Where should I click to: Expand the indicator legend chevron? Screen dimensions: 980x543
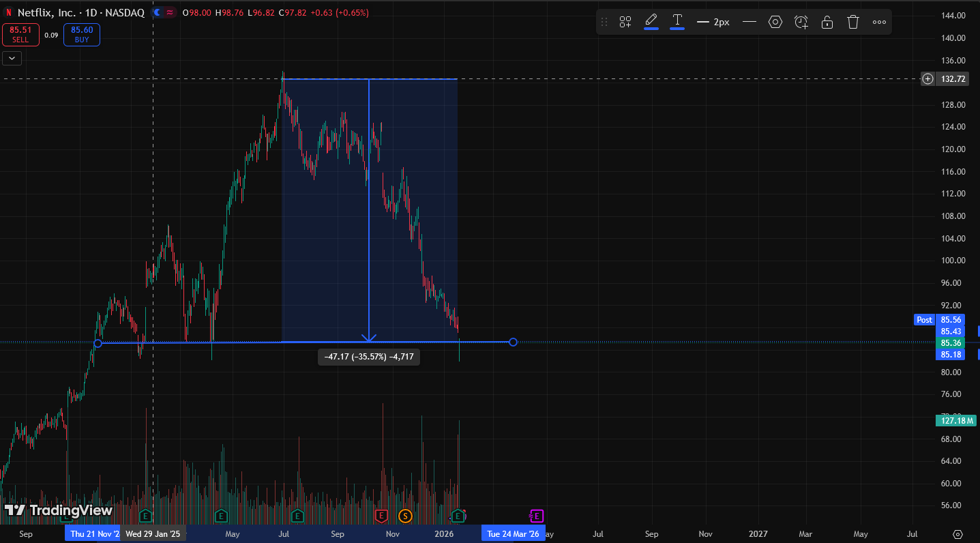click(x=12, y=59)
